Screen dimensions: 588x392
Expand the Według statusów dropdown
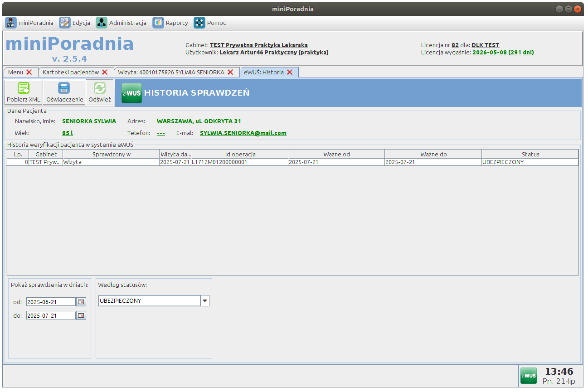pos(204,300)
